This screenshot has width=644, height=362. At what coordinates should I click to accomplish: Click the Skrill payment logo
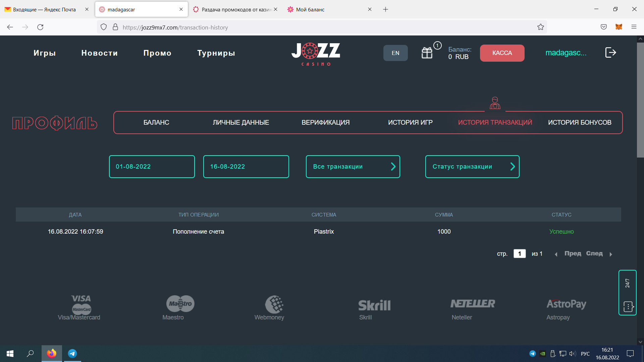[x=374, y=305]
